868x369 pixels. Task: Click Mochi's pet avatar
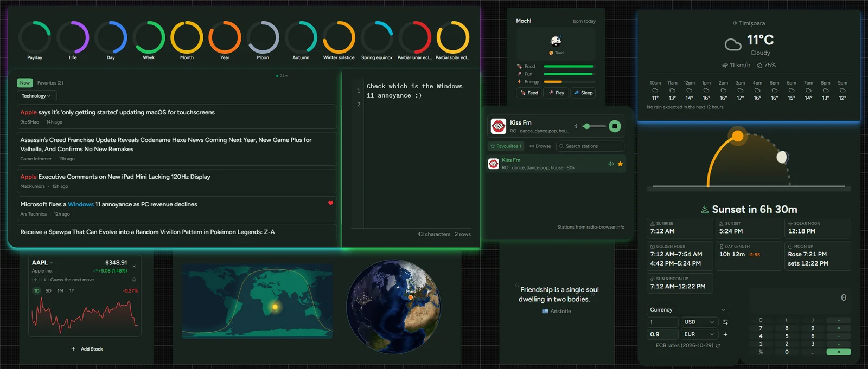[x=556, y=41]
